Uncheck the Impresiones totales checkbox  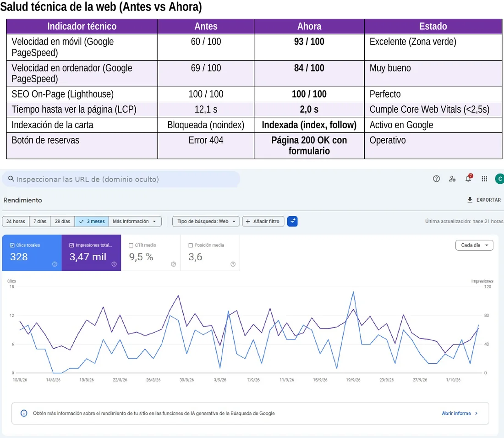click(71, 245)
